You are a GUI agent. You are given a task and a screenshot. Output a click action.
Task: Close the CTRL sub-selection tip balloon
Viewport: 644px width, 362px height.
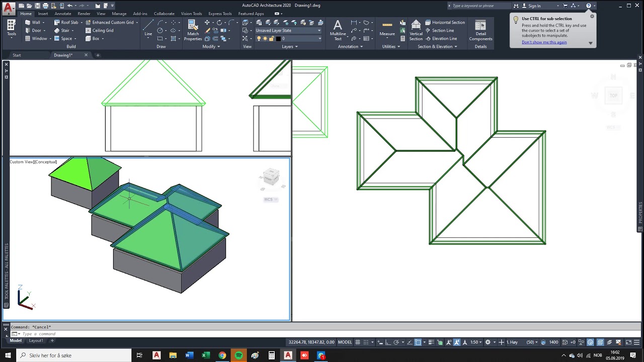point(592,16)
